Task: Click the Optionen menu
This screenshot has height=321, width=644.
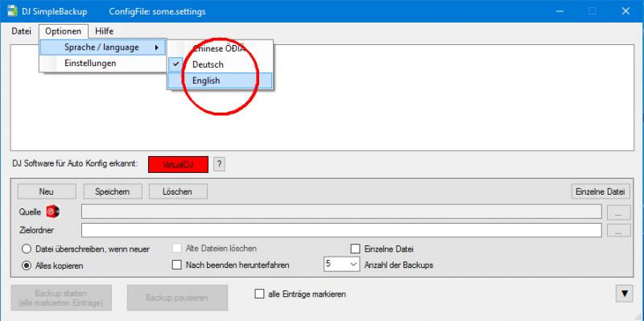Action: point(64,31)
